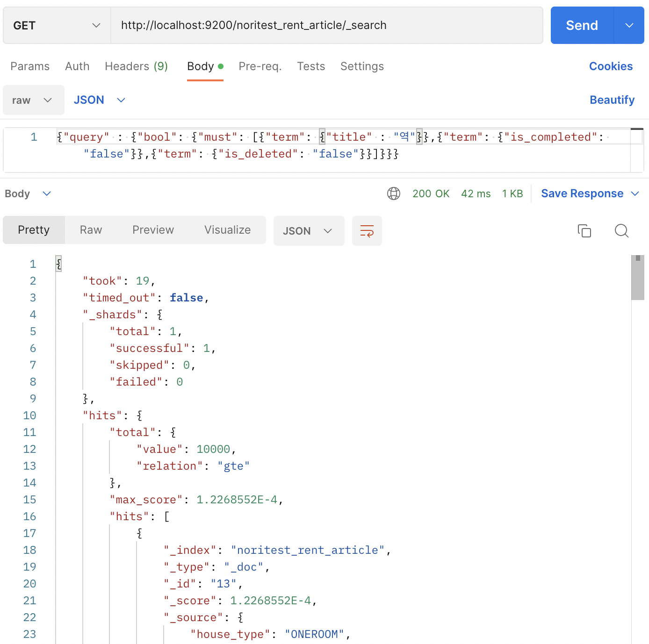
Task: Click the 42 ms response time
Action: (x=476, y=193)
